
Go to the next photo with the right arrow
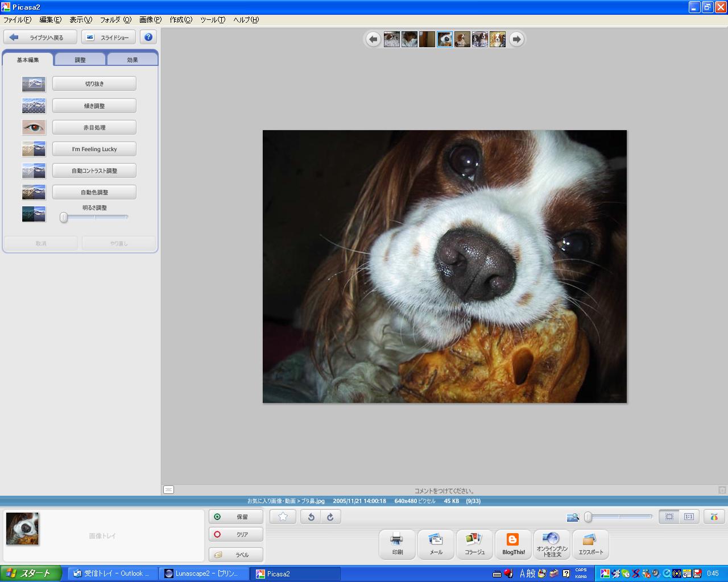pos(516,39)
